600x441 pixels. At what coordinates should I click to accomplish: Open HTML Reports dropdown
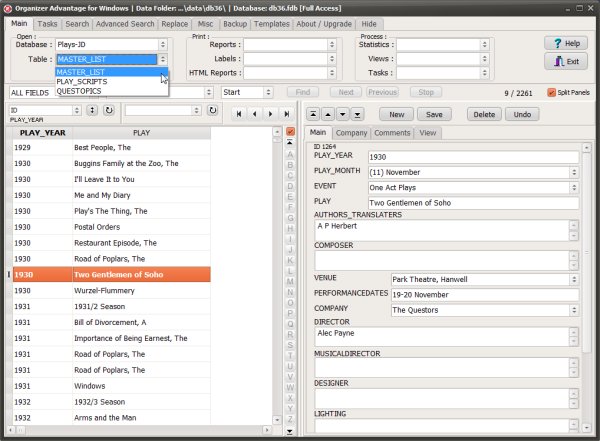click(332, 73)
